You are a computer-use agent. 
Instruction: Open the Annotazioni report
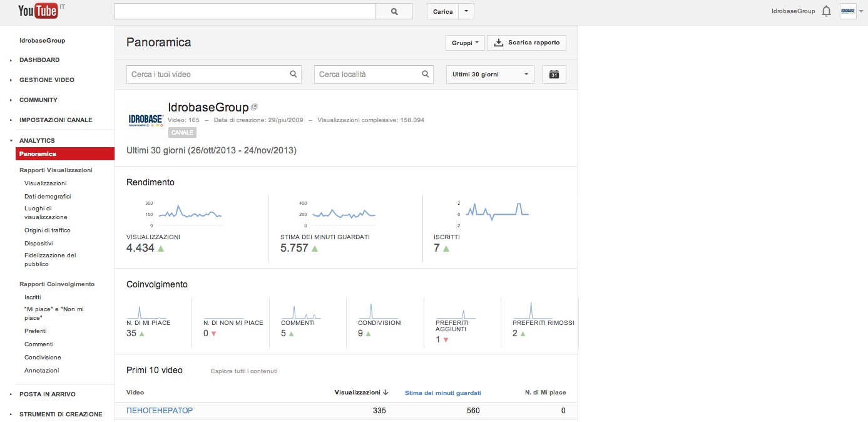41,371
